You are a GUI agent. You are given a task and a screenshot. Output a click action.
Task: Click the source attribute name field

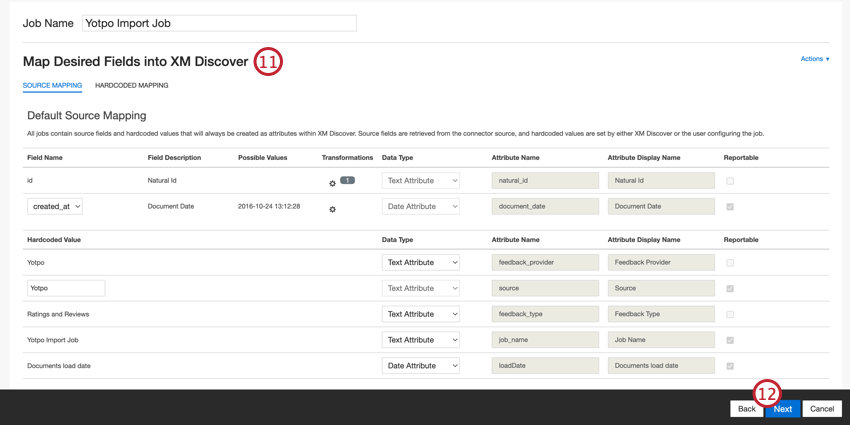click(545, 288)
